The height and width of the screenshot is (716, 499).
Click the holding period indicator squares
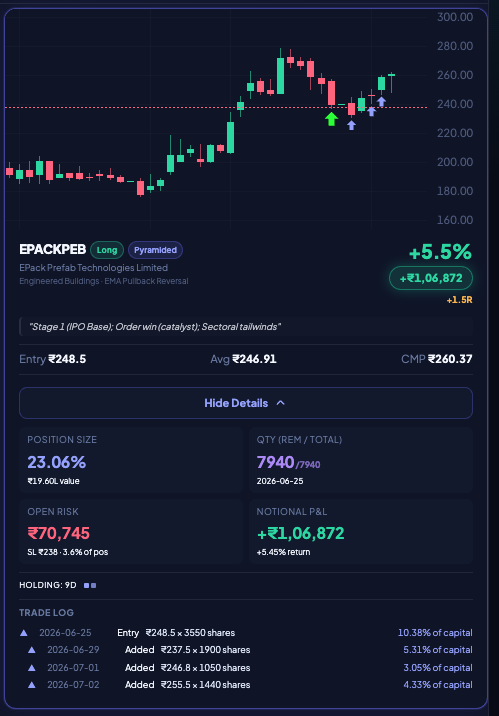pyautogui.click(x=90, y=585)
